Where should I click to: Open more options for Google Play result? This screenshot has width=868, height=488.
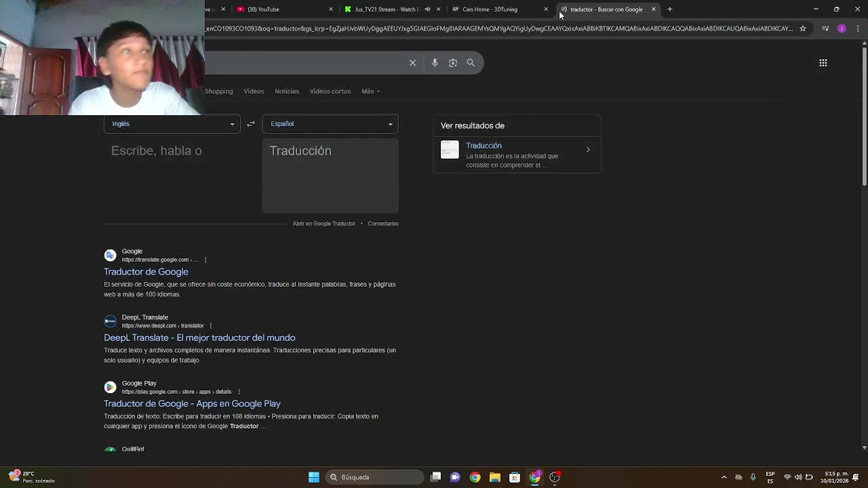tap(239, 392)
